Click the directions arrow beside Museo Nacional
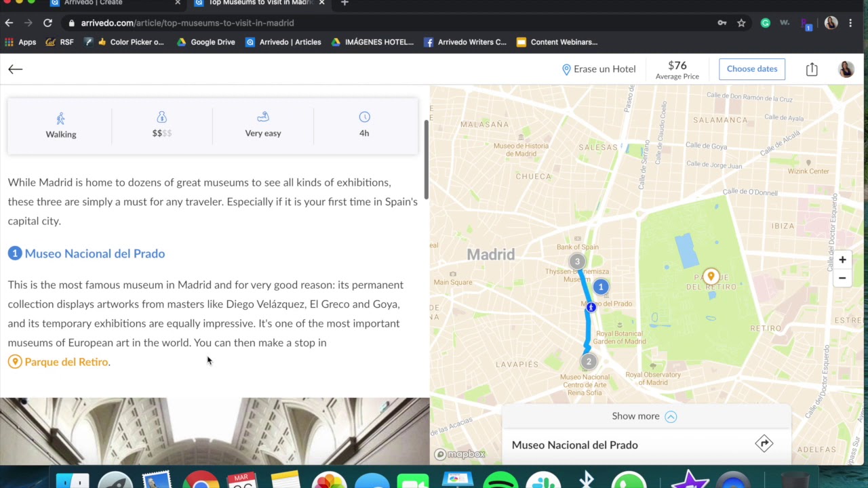This screenshot has height=488, width=868. coord(764,444)
